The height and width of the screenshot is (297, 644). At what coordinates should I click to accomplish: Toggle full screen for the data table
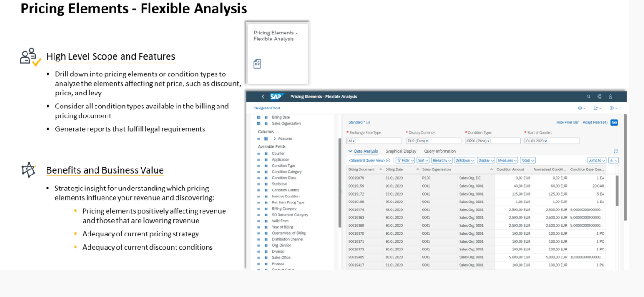616,151
